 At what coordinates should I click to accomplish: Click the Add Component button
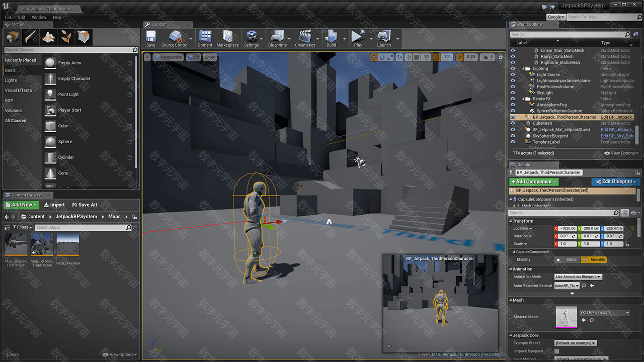(534, 182)
